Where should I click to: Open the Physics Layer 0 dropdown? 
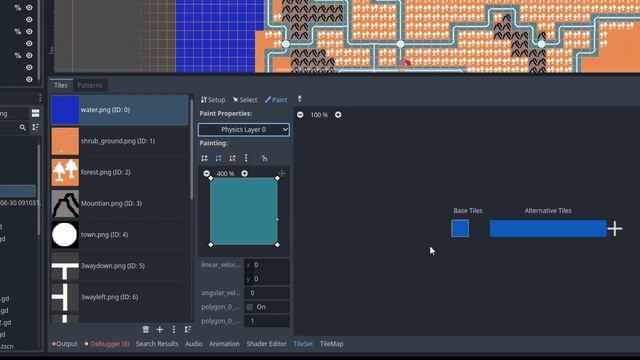(244, 129)
